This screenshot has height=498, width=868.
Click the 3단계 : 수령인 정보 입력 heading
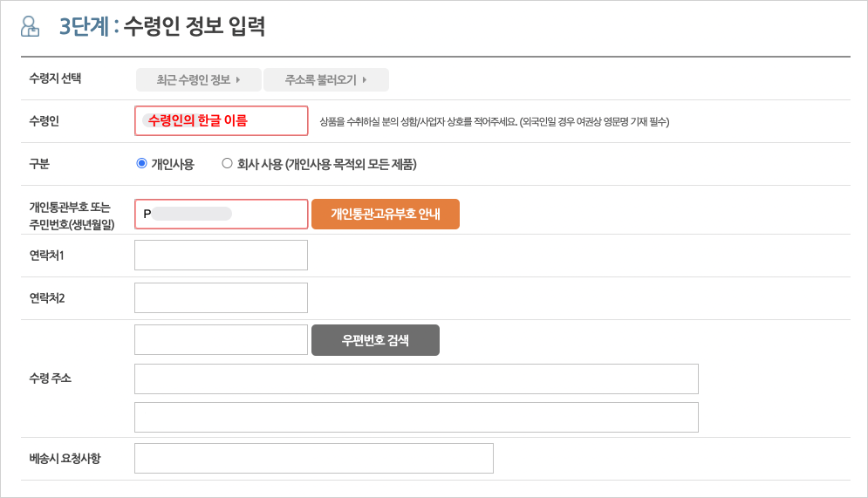pos(163,26)
